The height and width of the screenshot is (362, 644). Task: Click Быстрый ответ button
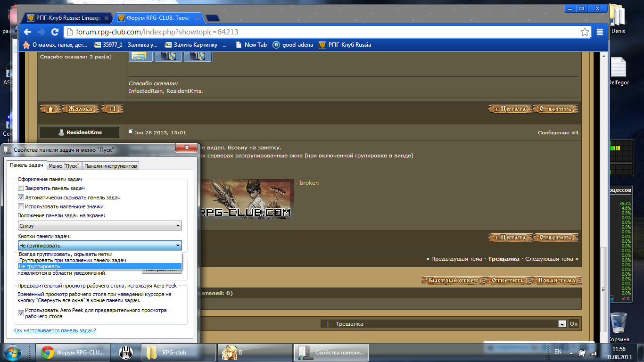click(x=453, y=280)
